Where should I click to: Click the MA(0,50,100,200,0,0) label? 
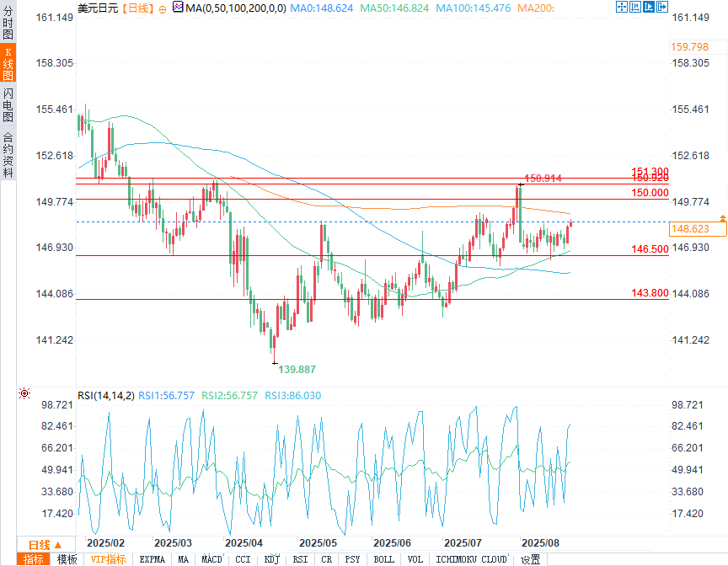point(236,8)
